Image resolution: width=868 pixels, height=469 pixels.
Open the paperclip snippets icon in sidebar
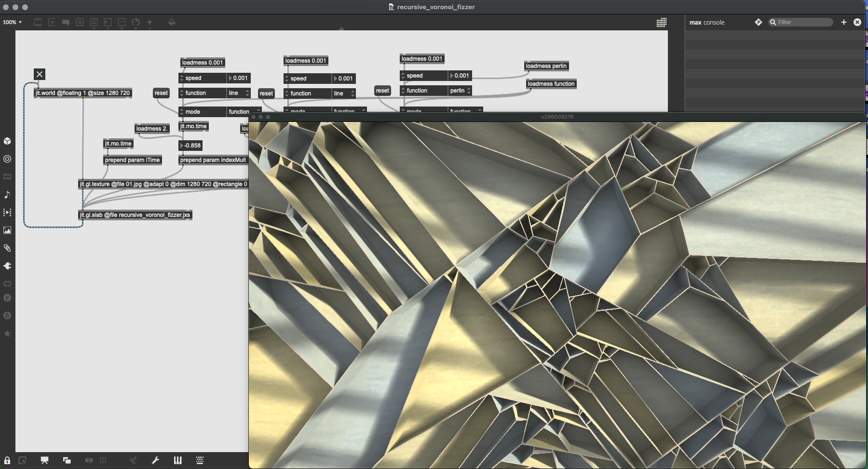(7, 248)
